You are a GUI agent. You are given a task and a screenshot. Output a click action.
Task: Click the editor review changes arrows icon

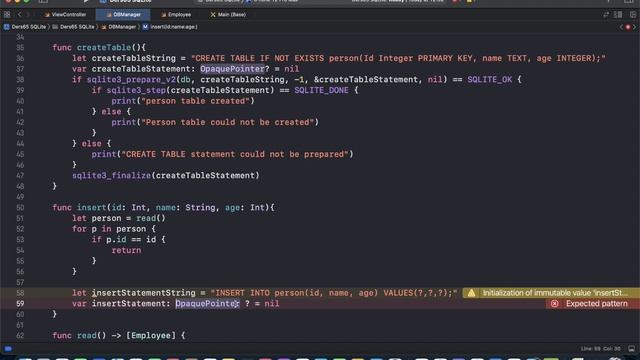606,14
